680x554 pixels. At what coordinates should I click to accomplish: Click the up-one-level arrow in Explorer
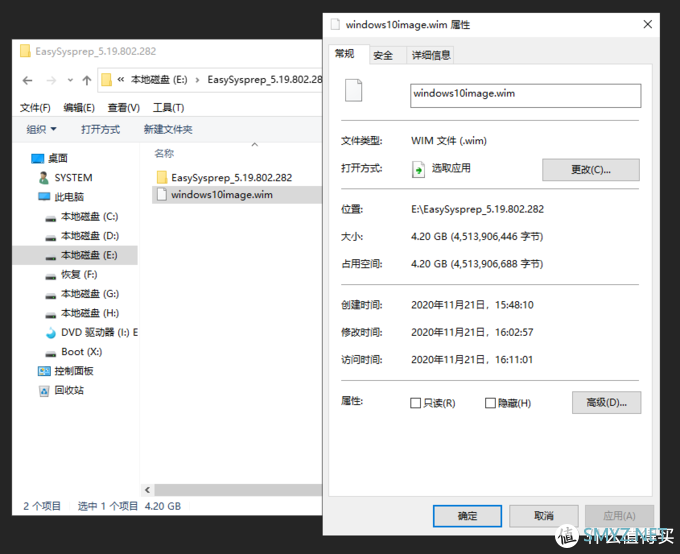click(x=87, y=80)
